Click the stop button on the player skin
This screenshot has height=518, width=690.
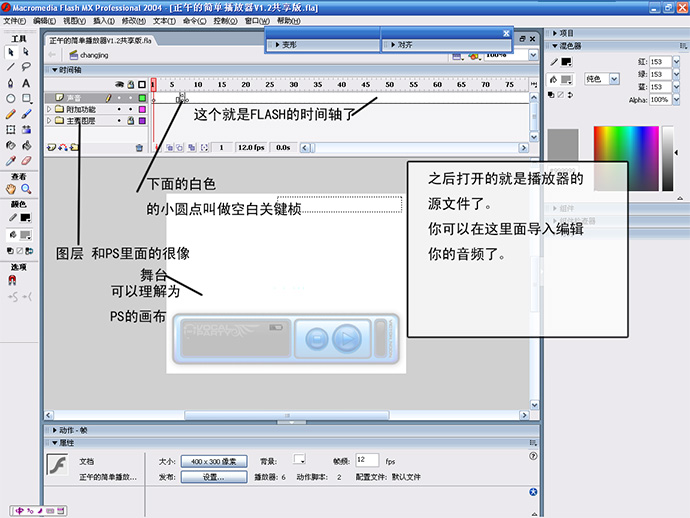point(316,339)
